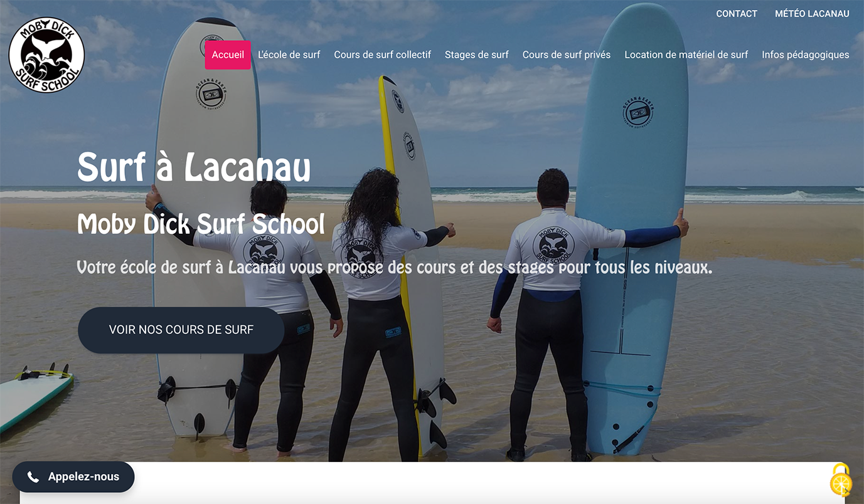Open Stages de surf menu item
864x504 pixels.
(477, 55)
